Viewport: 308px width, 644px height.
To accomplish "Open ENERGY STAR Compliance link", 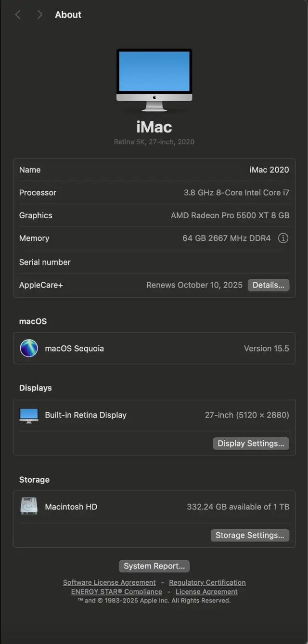I will pos(116,591).
